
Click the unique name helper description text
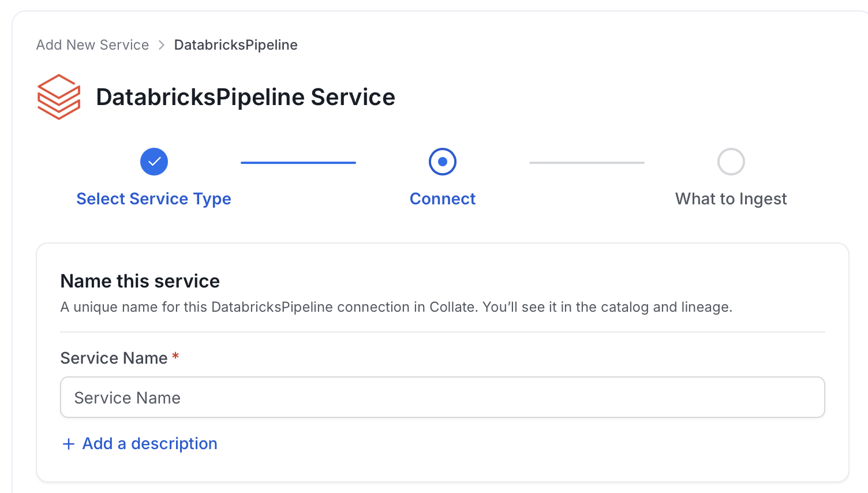coord(396,307)
